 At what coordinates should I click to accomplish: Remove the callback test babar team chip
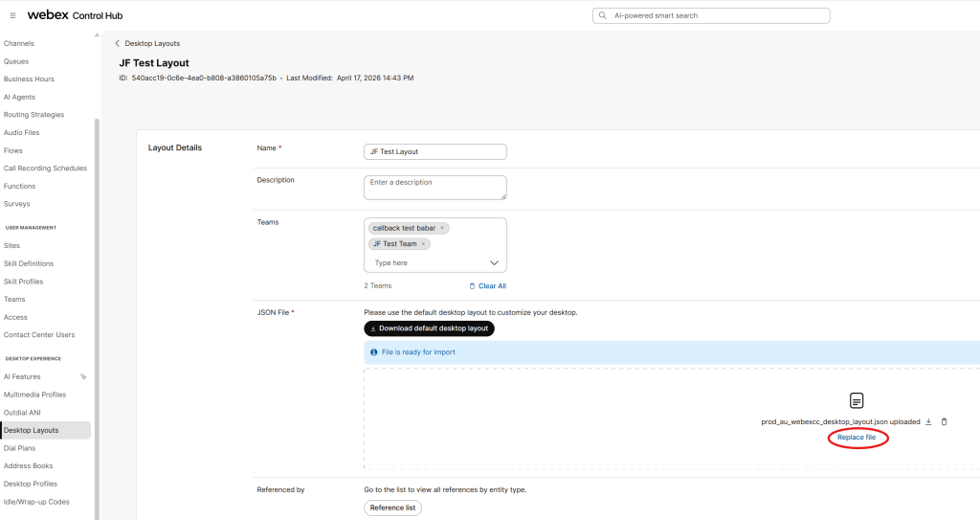(442, 228)
